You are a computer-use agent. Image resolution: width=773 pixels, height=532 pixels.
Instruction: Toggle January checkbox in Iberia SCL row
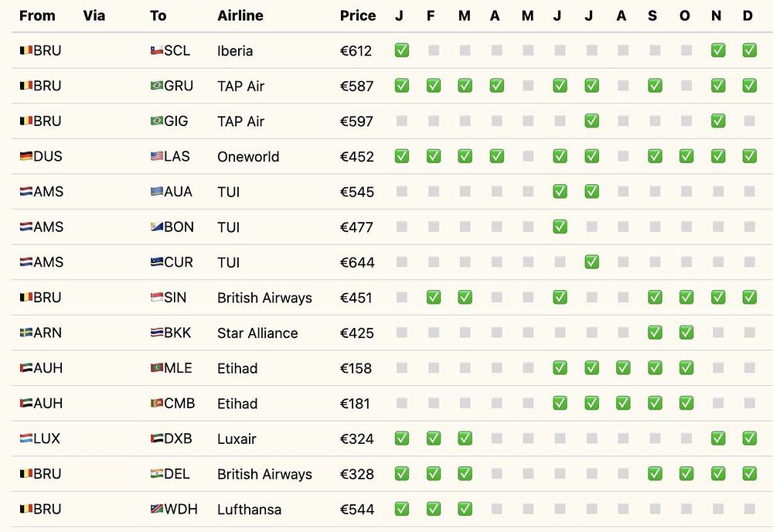click(x=401, y=50)
